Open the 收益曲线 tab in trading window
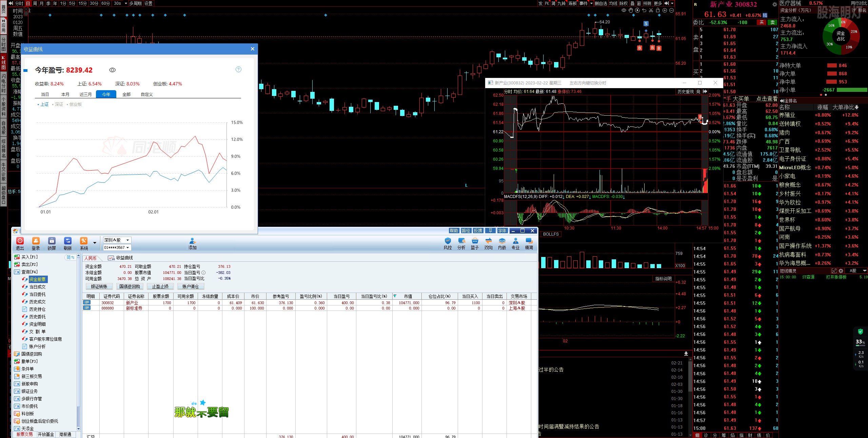 pos(121,258)
